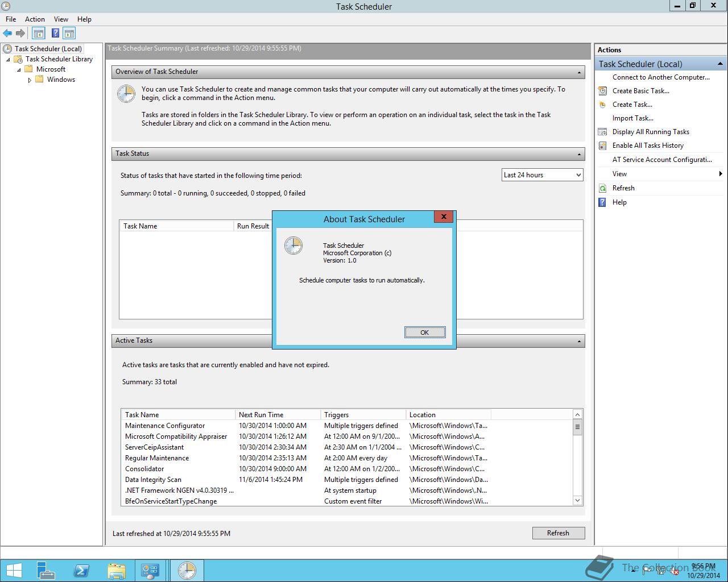Click AT Service Account Configuration
This screenshot has width=728, height=582.
point(662,160)
